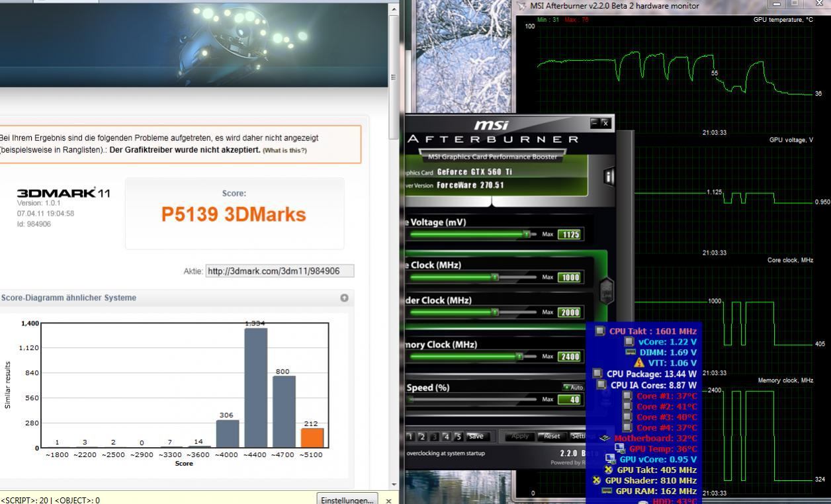This screenshot has height=504, width=831.
Task: Click the ~4400 bar labeled 1,334
Action: (255, 388)
